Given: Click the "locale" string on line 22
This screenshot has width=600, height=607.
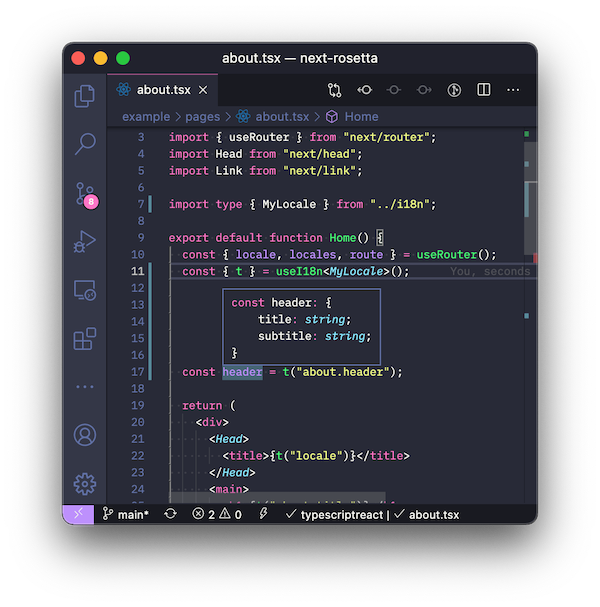Looking at the screenshot, I should pyautogui.click(x=316, y=456).
